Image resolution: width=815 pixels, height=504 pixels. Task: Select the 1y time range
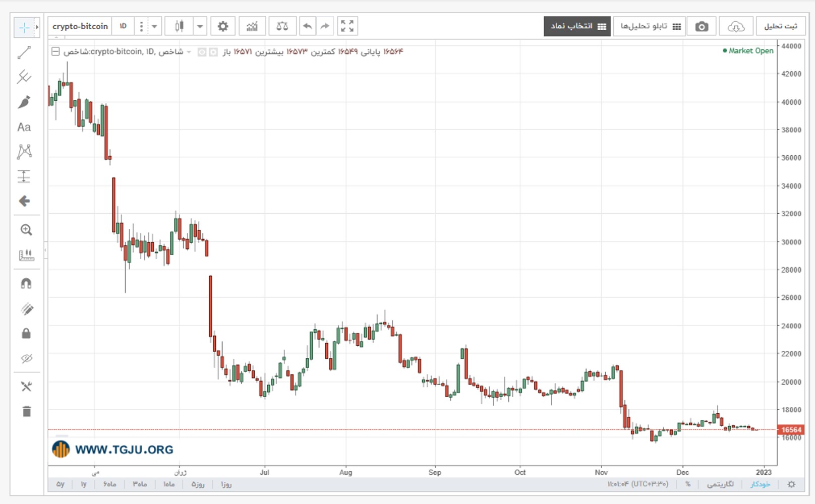tap(84, 484)
